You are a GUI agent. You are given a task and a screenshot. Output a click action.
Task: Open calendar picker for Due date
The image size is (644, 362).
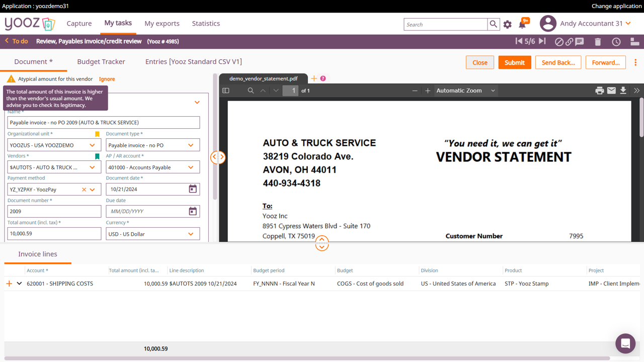pyautogui.click(x=193, y=211)
